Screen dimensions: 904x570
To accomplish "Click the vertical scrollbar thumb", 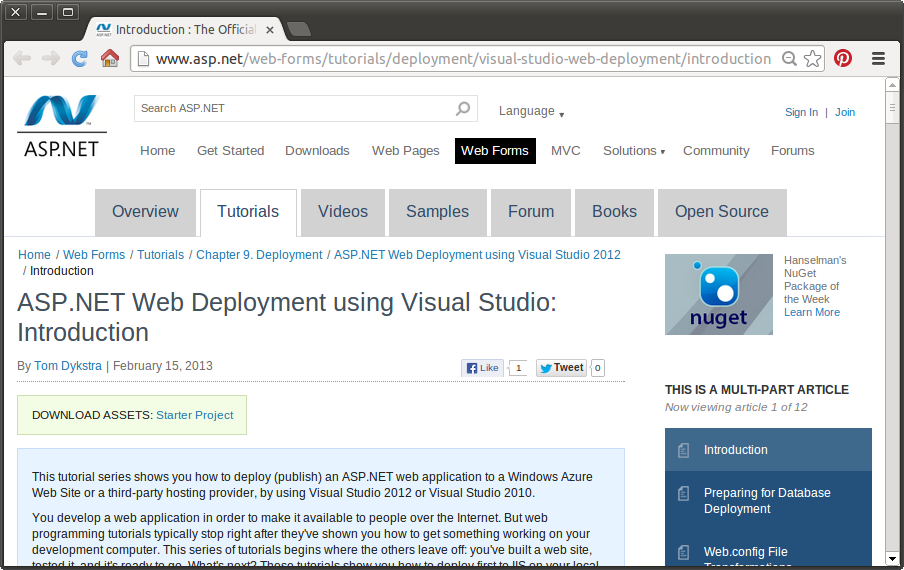I will (x=892, y=108).
